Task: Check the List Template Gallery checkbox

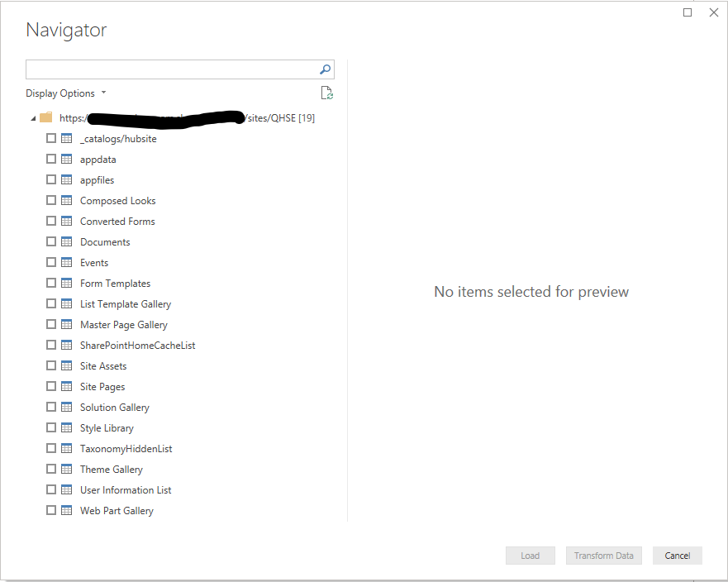Action: click(x=51, y=303)
